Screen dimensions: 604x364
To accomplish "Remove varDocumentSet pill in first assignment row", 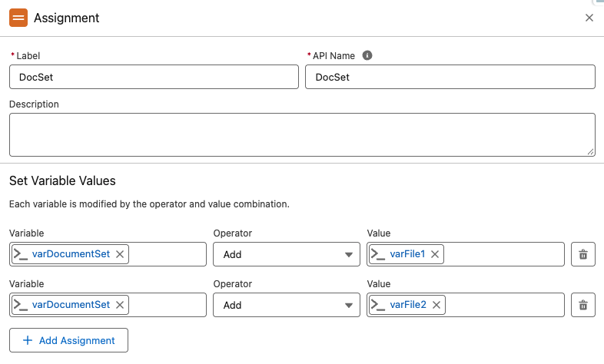I will click(120, 254).
